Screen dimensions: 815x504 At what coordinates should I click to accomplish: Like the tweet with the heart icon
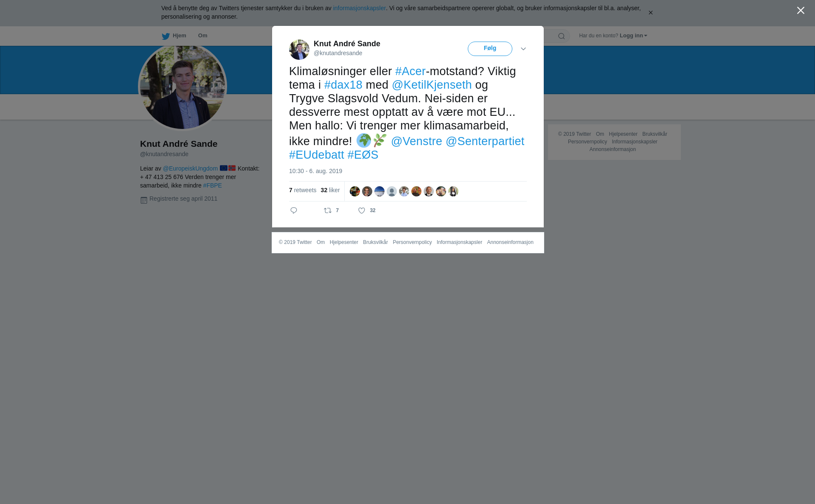362,210
